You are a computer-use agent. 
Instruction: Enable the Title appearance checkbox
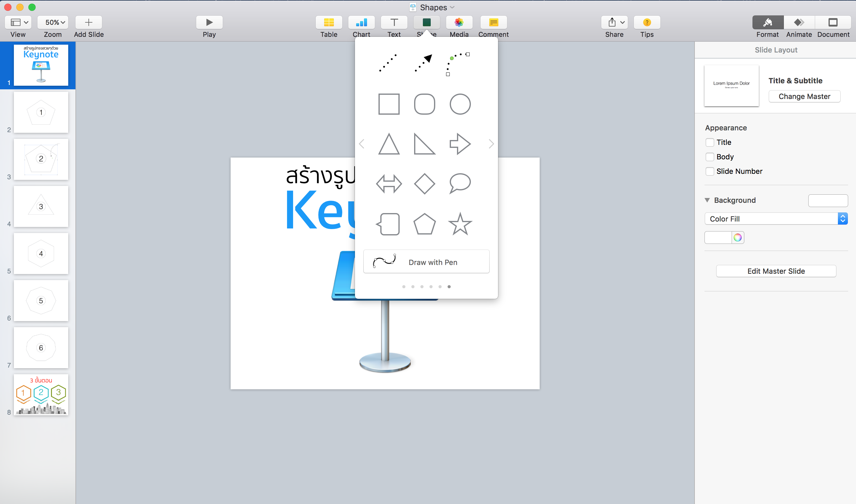click(710, 142)
